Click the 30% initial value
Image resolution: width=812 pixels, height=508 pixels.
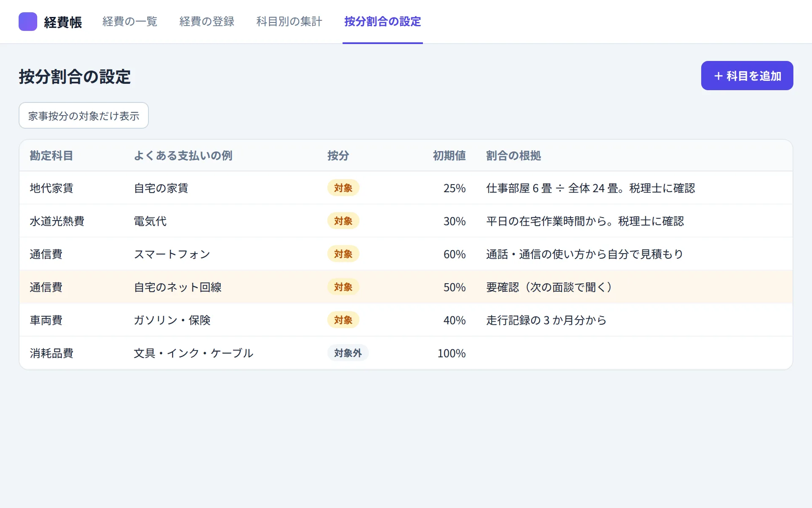coord(455,221)
